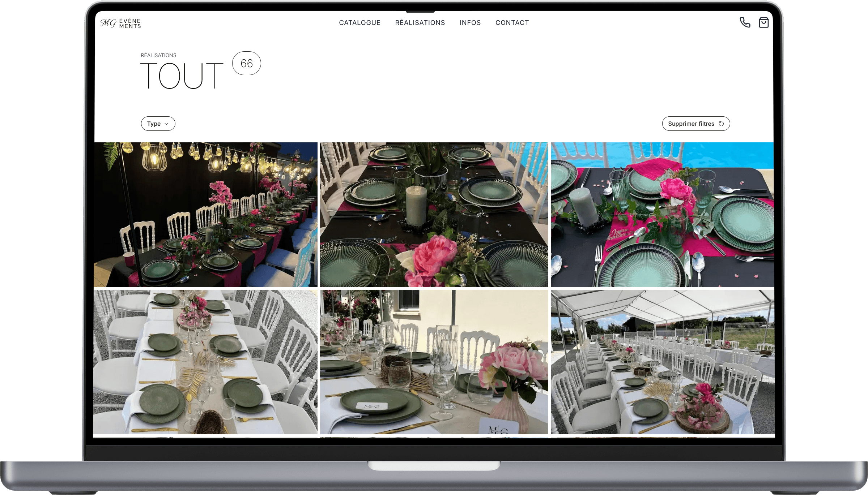This screenshot has height=495, width=868.
Task: Select the Contact navigation link
Action: [512, 23]
